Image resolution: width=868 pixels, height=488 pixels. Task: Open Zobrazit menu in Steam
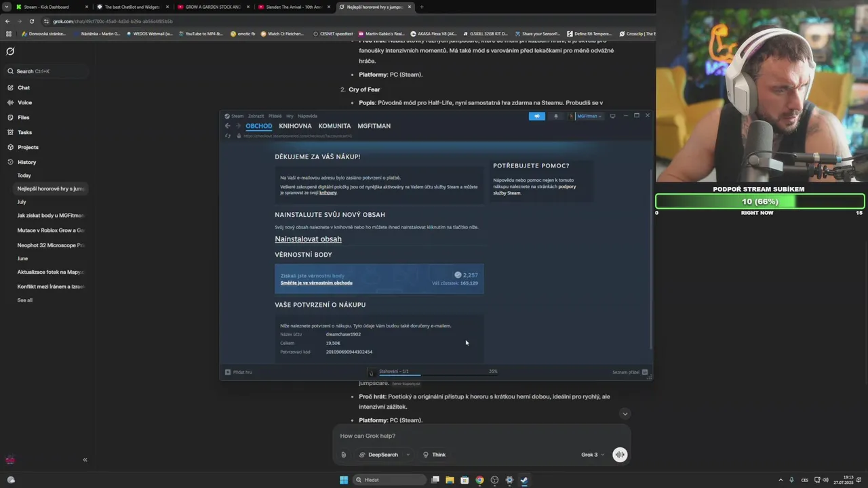tap(256, 116)
